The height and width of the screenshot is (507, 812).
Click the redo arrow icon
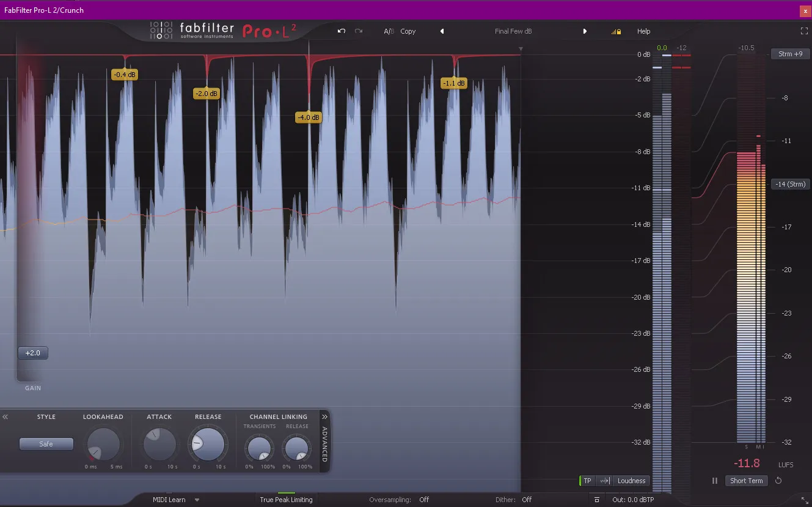359,31
